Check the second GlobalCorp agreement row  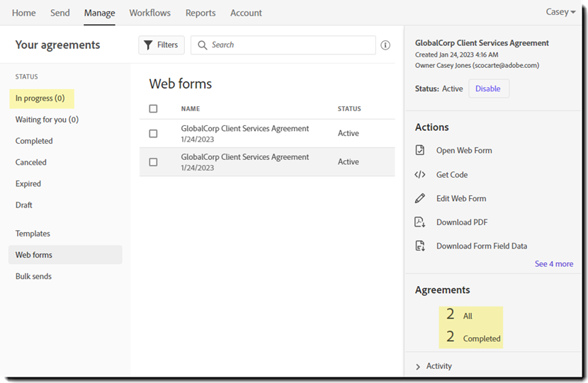pos(154,162)
